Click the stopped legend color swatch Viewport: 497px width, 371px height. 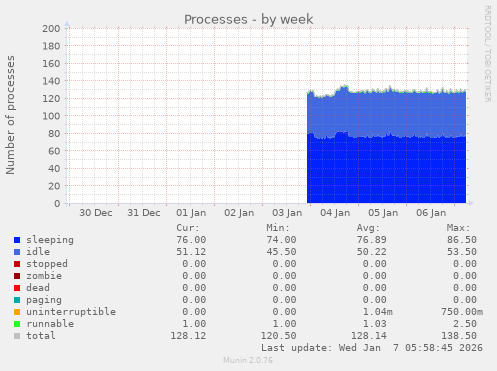click(17, 264)
